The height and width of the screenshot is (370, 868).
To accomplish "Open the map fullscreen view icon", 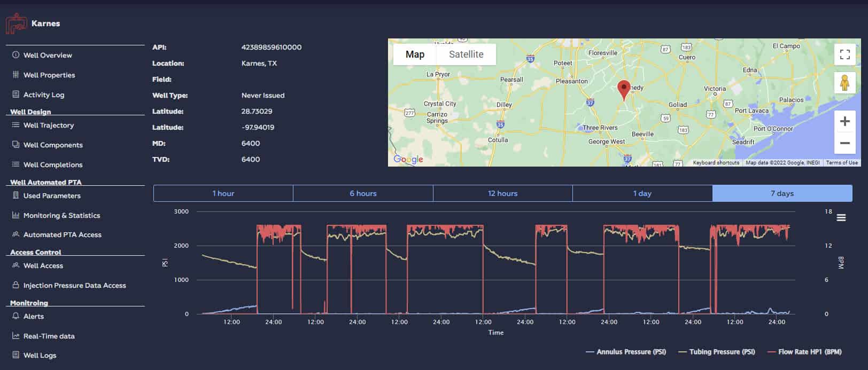I will coord(844,54).
